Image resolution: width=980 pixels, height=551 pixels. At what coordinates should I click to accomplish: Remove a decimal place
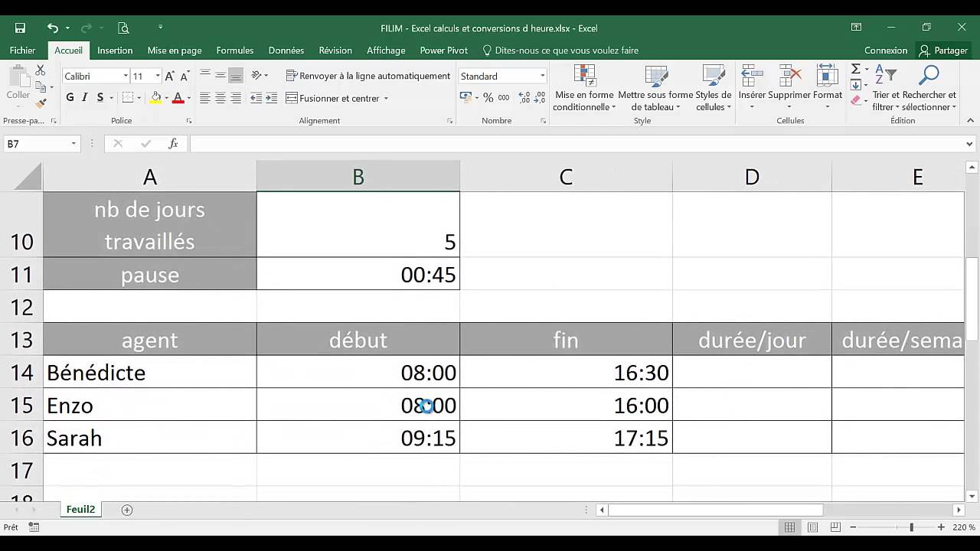(541, 98)
